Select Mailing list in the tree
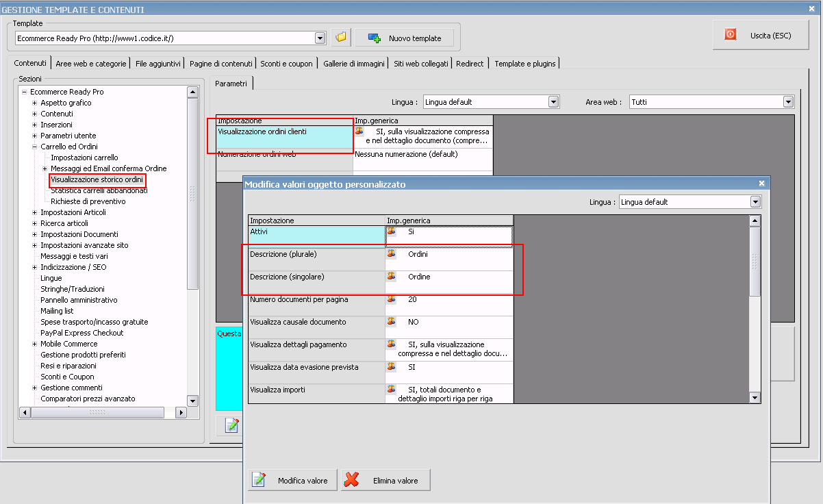 [57, 311]
